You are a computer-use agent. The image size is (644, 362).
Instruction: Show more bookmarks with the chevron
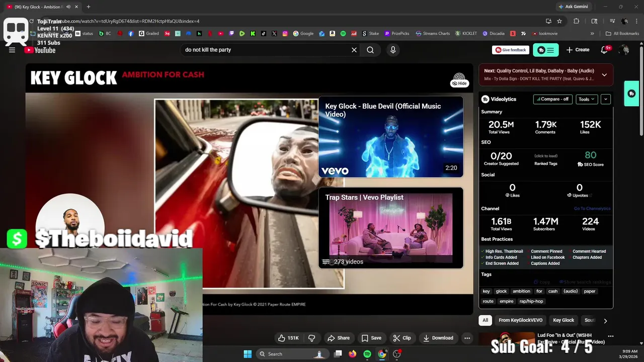592,34
